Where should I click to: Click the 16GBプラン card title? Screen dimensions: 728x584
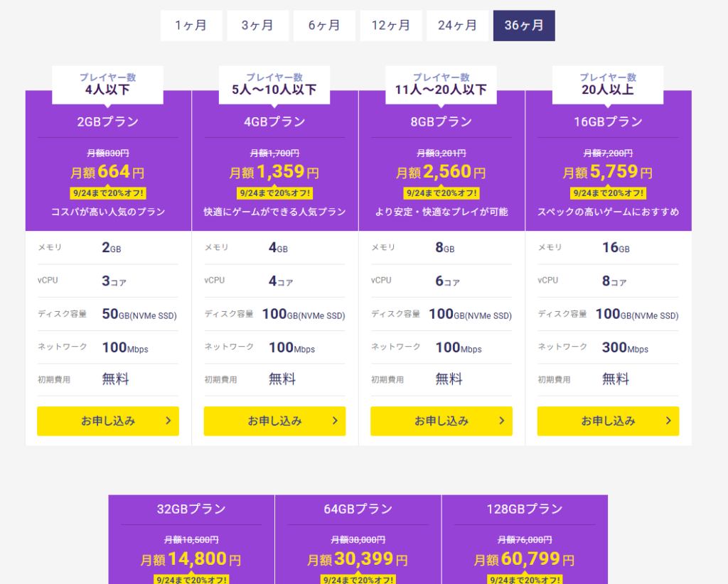(x=608, y=121)
